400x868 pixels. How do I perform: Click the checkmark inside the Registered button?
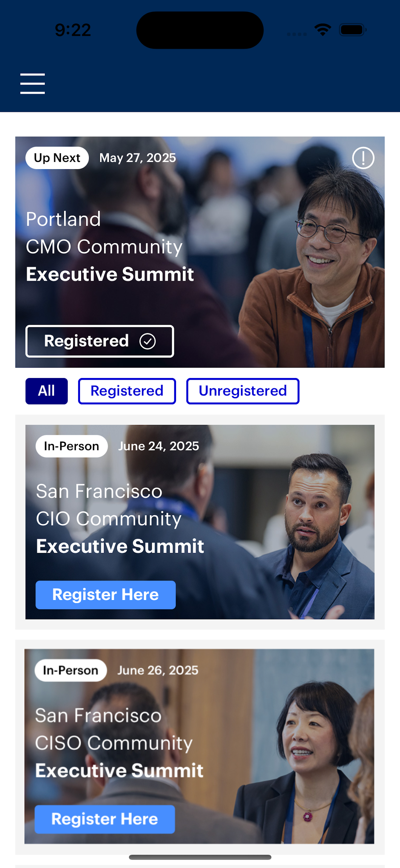pyautogui.click(x=147, y=341)
